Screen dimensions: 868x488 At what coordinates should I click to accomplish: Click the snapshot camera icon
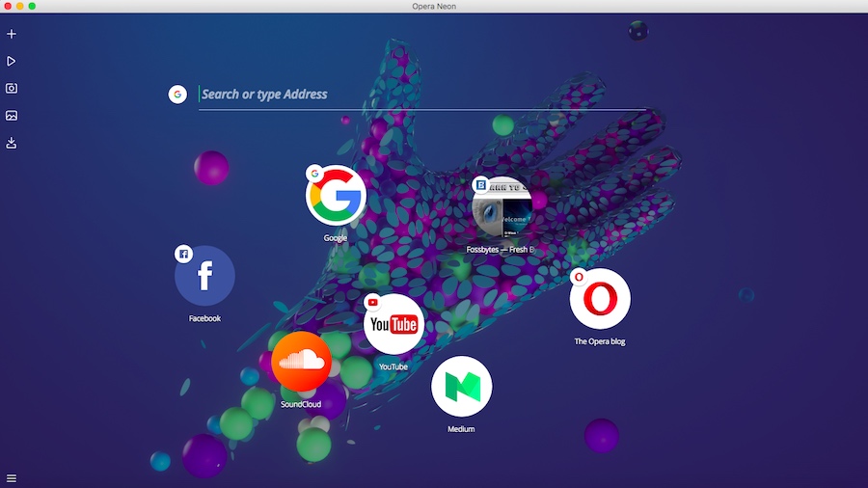coord(11,88)
